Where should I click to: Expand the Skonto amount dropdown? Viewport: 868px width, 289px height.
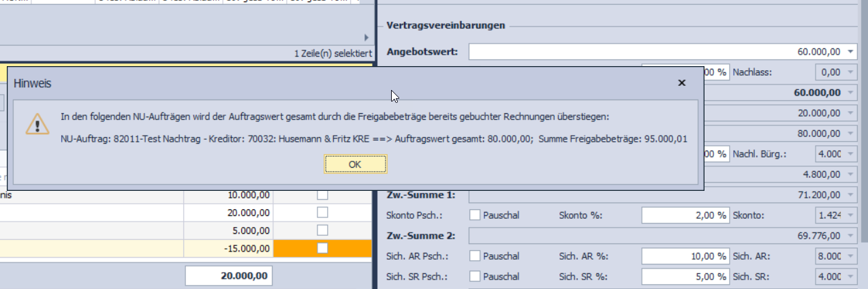(850, 216)
